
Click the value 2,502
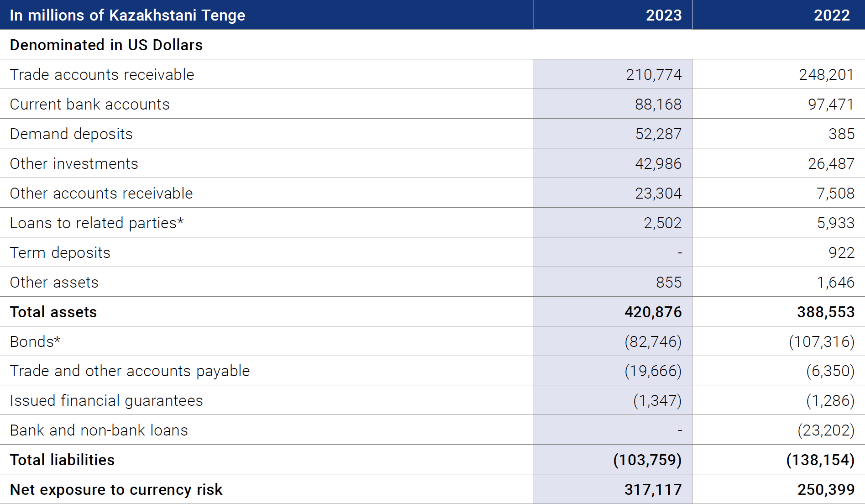pos(663,223)
